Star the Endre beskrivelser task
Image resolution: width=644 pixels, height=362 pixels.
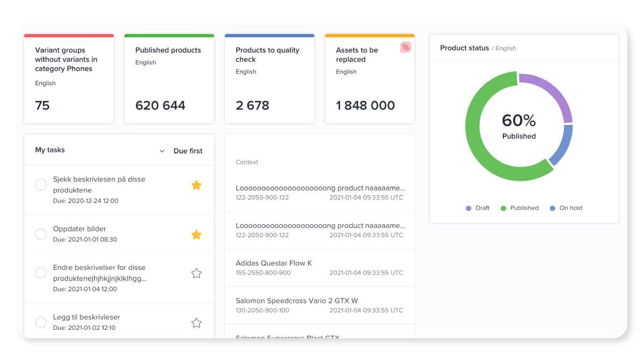pos(196,274)
